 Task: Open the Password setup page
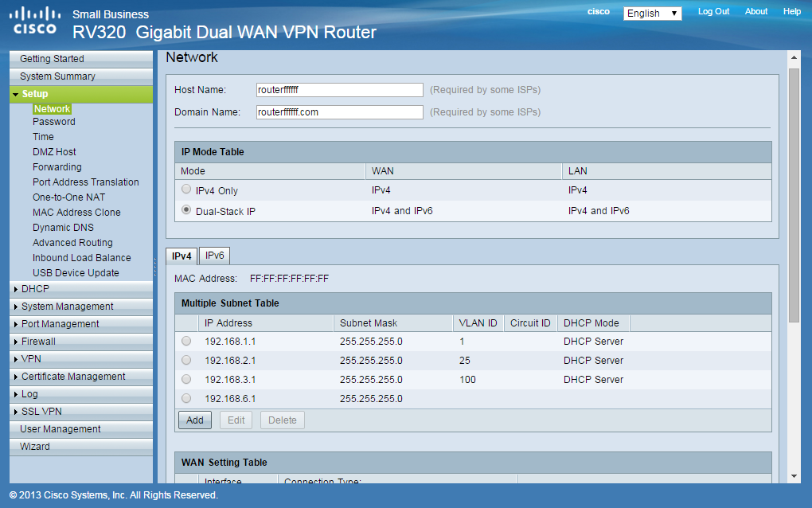[53, 122]
